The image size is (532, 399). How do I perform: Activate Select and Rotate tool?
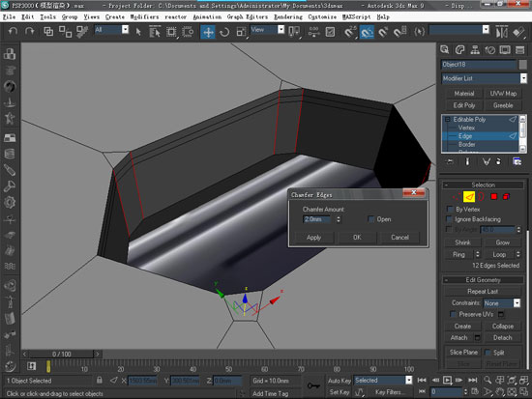[224, 32]
